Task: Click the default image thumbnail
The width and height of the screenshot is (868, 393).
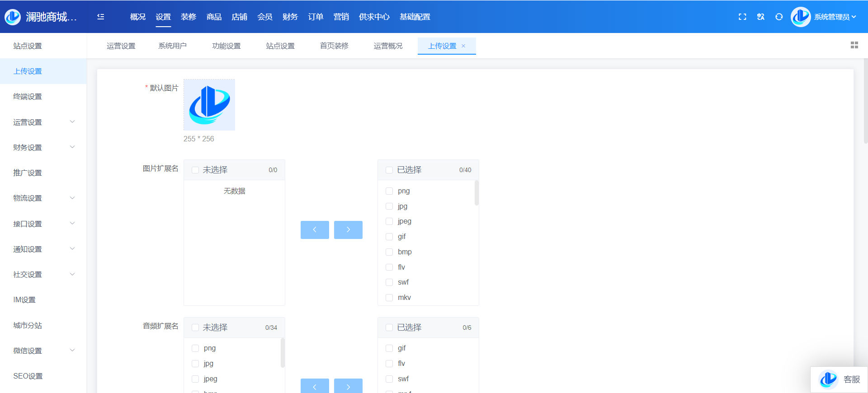Action: [209, 105]
